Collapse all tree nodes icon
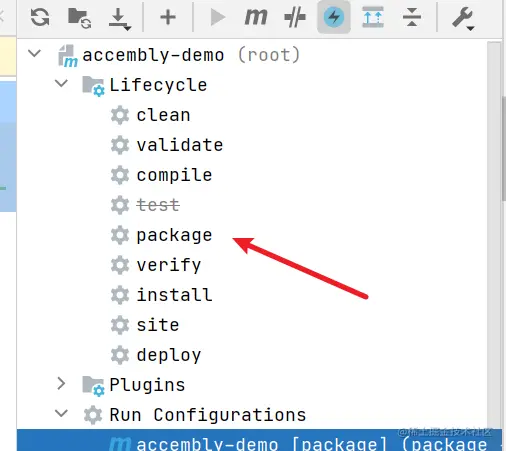 [x=412, y=17]
